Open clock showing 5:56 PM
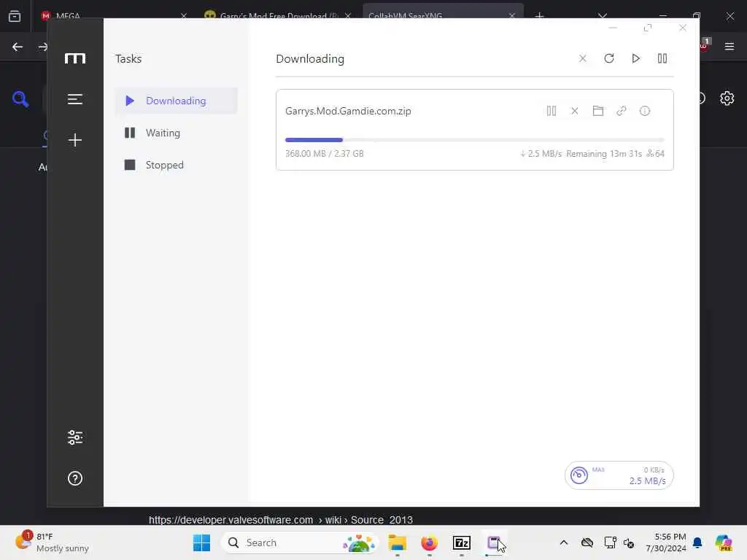The height and width of the screenshot is (560, 747). point(665,542)
